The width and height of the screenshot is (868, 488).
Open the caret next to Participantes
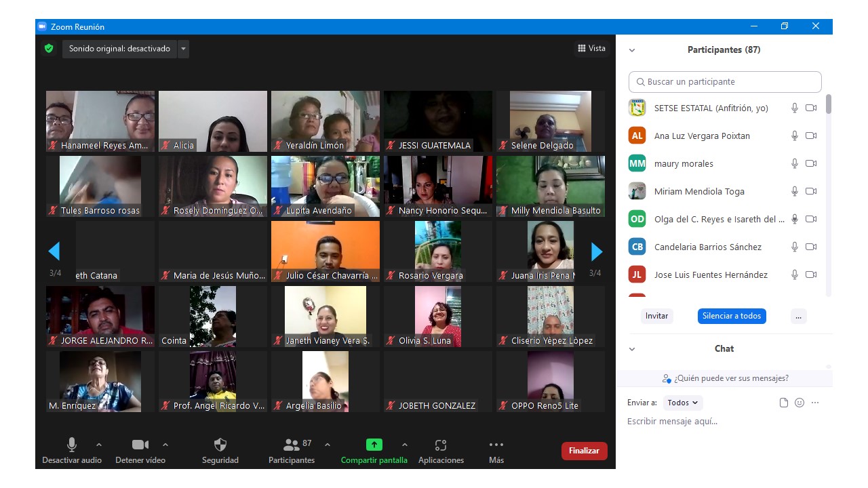click(x=328, y=445)
